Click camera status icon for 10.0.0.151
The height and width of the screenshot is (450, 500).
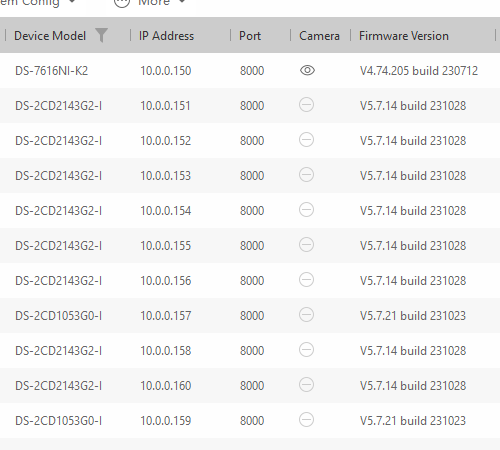(x=306, y=105)
